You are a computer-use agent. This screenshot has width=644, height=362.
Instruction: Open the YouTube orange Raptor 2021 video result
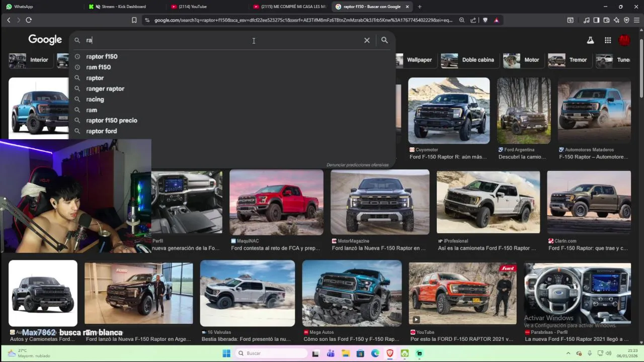pyautogui.click(x=462, y=294)
